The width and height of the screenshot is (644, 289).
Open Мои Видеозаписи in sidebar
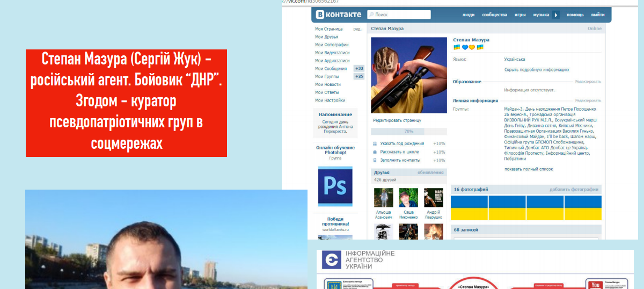tap(332, 53)
